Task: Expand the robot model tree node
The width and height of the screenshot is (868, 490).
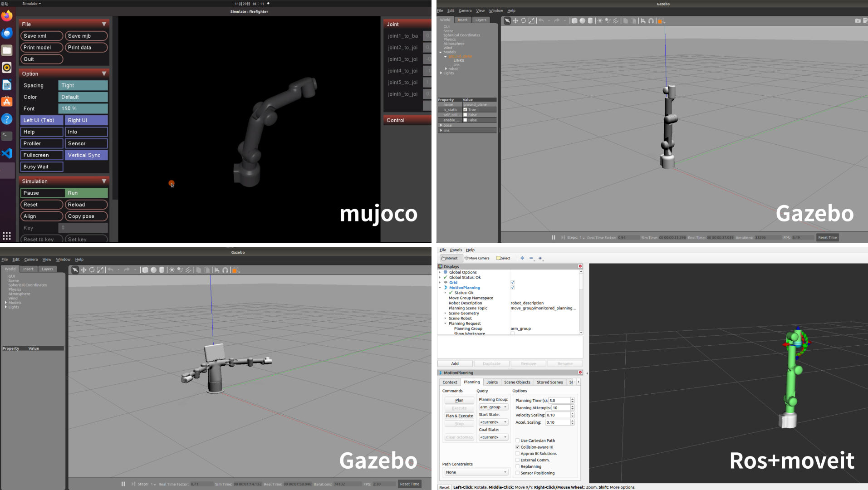Action: 446,69
